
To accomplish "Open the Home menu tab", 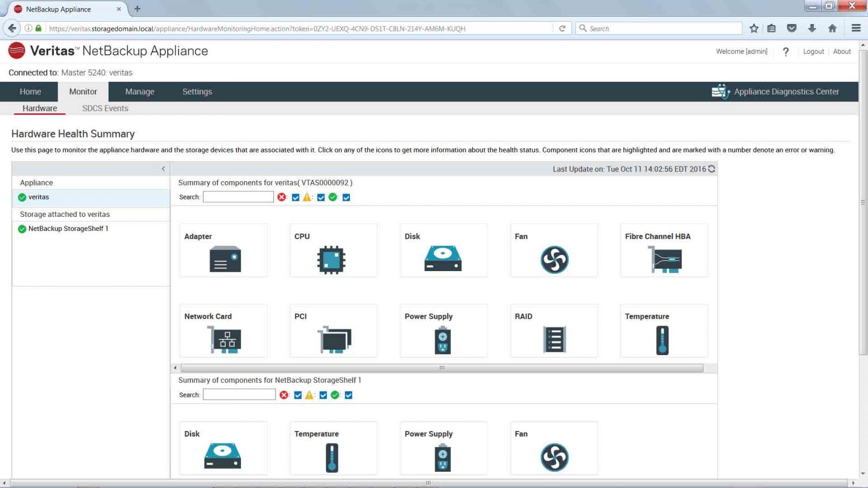I will 30,92.
